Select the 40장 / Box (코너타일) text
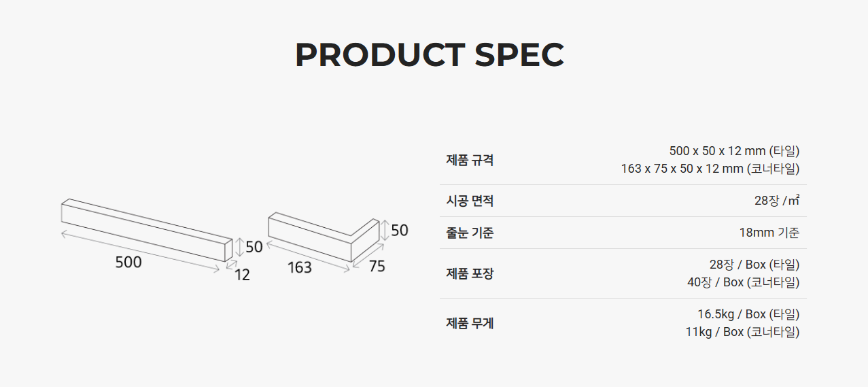Screen dimensions: 868x387 (743, 282)
